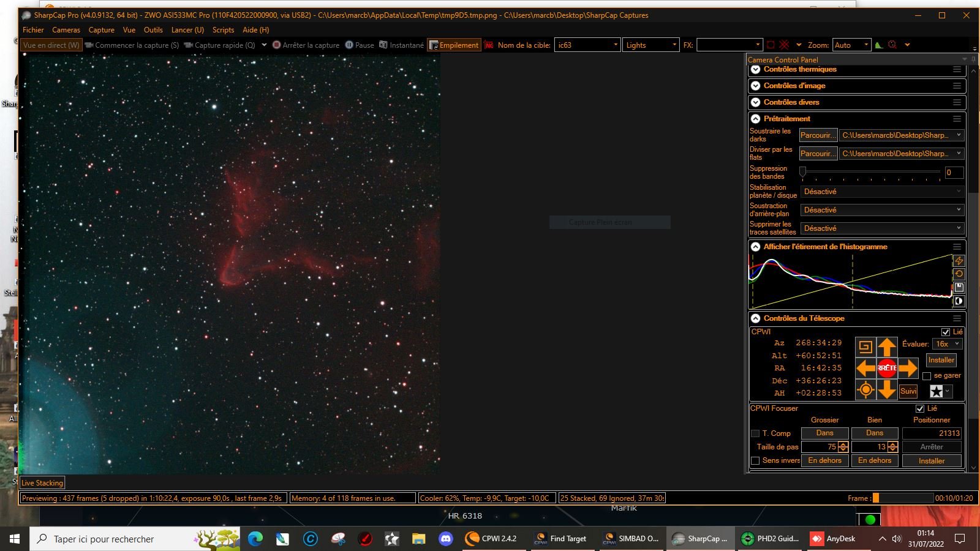The width and height of the screenshot is (980, 551).
Task: Open PHD2 Guiding from the taskbar
Action: click(771, 539)
